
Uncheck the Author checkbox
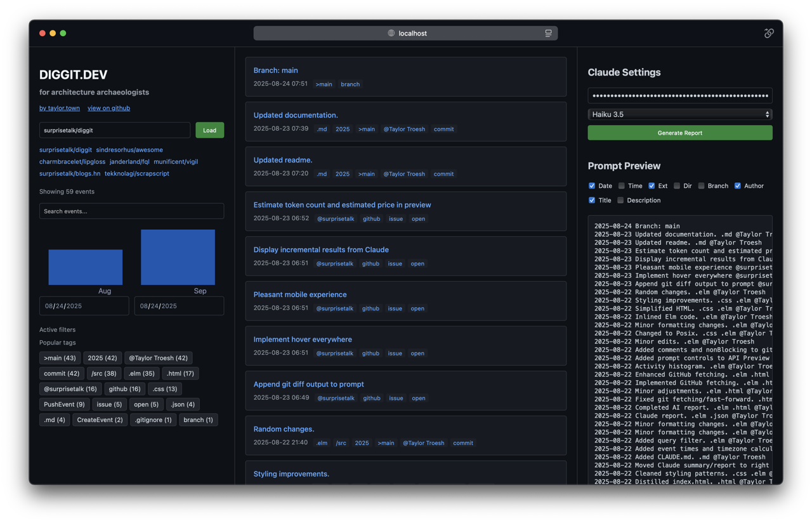pyautogui.click(x=738, y=186)
